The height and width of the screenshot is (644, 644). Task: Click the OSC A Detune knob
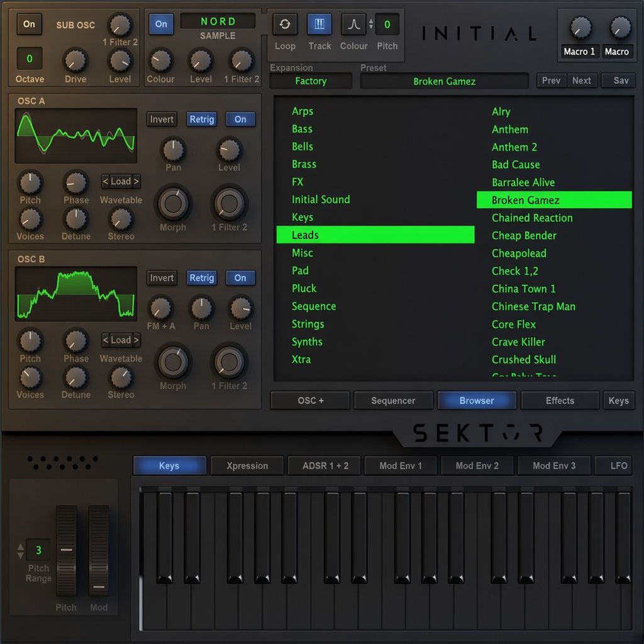pos(76,219)
